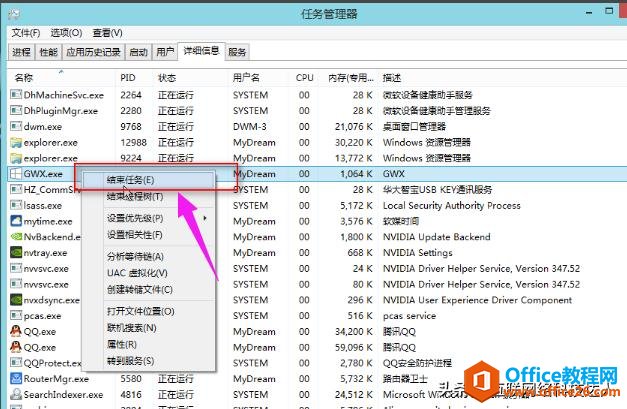Select the dwm.exe process name
This screenshot has width=627, height=409.
click(43, 127)
